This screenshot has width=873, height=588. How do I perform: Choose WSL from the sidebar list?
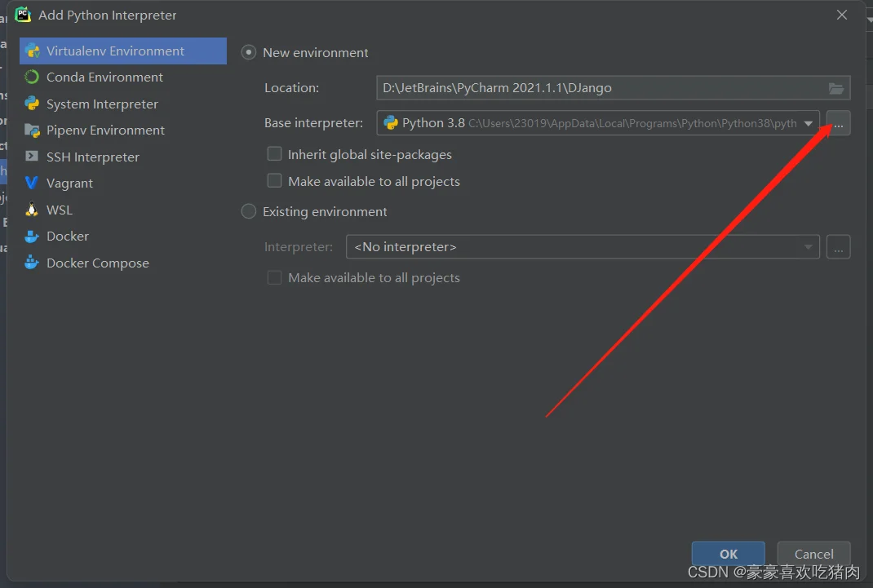tap(123, 210)
